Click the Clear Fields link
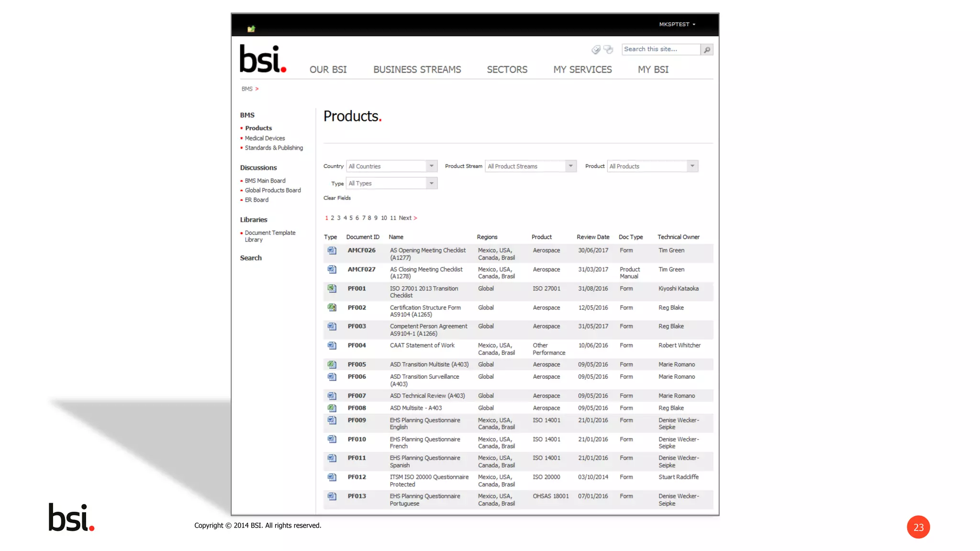Viewport: 980px width, 551px height. coord(337,198)
